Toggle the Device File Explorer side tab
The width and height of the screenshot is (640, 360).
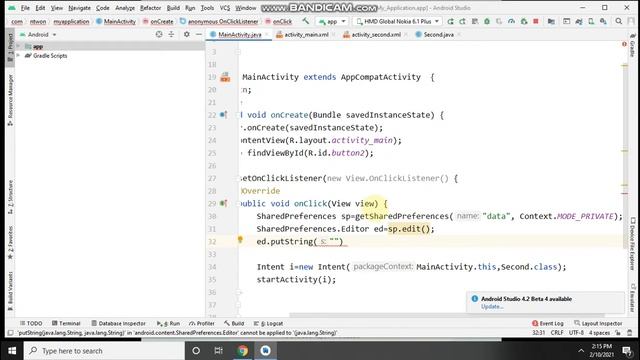633,244
